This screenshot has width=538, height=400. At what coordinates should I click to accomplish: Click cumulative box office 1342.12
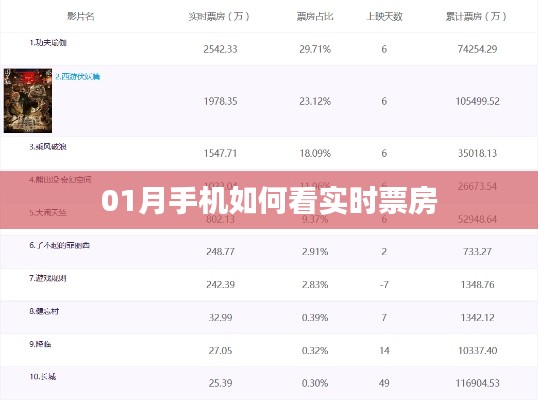click(x=477, y=317)
